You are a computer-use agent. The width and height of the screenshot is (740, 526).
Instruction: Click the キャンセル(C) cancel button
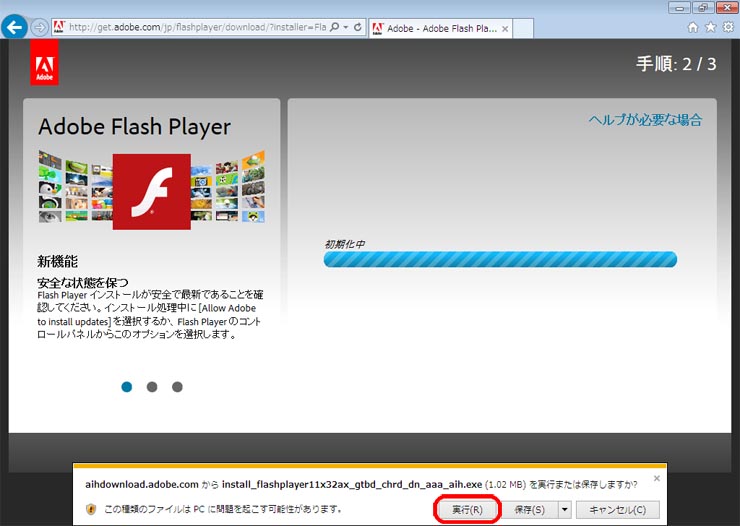pos(618,509)
